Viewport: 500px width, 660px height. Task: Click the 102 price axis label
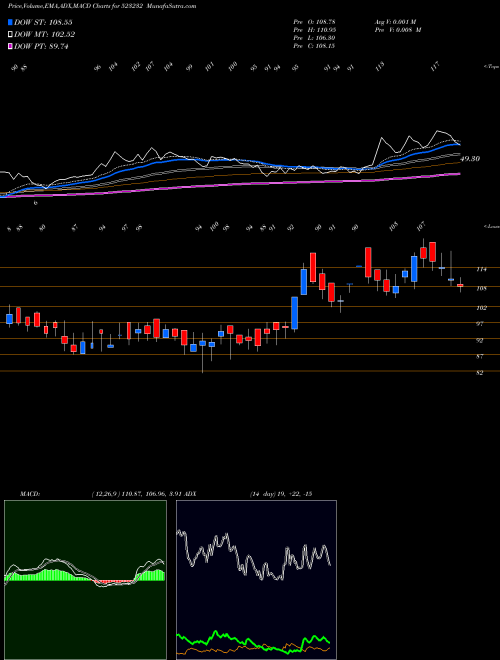click(x=482, y=308)
